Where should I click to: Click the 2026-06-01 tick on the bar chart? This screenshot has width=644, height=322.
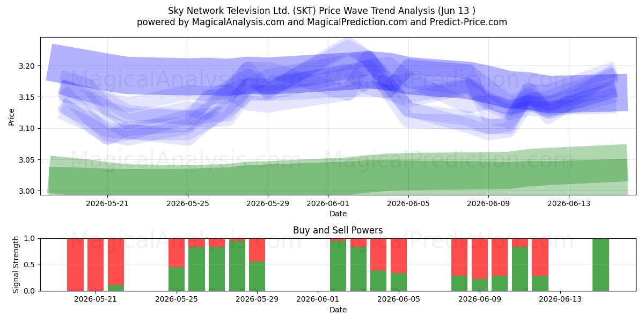point(318,299)
